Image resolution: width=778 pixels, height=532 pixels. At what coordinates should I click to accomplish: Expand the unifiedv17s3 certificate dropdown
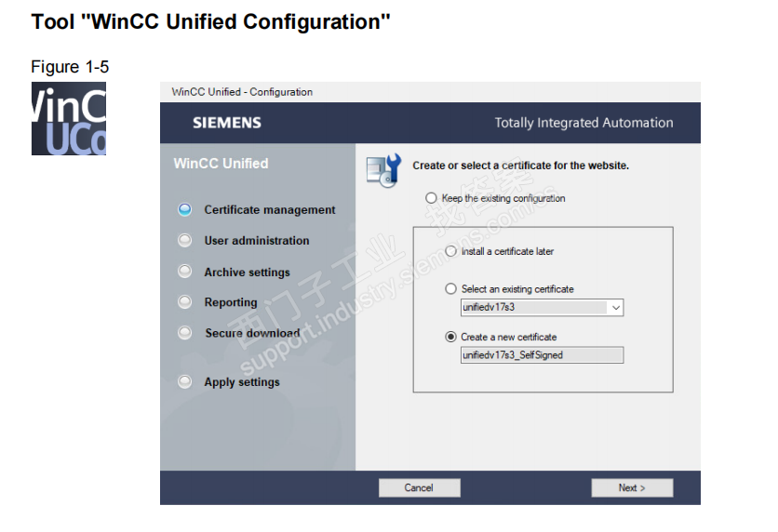(x=615, y=308)
